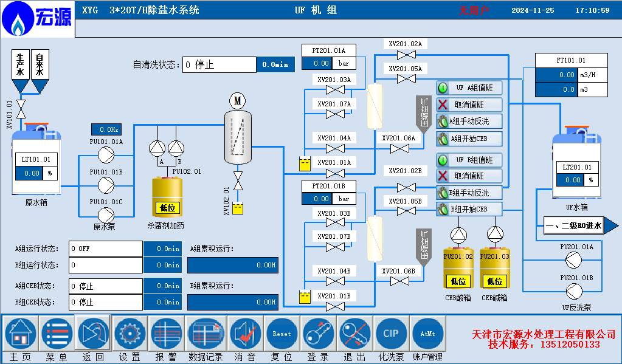Click valve XV201.06A symbol
The height and width of the screenshot is (364, 622).
[399, 149]
